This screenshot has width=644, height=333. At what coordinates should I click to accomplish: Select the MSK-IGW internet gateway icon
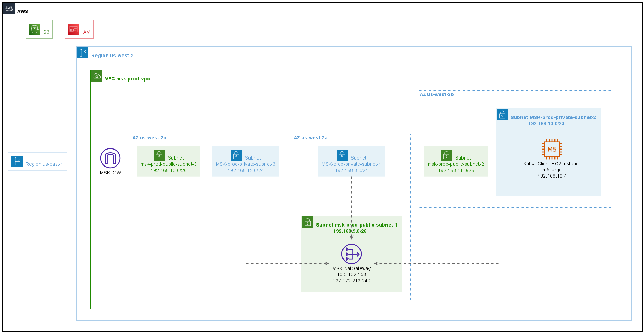110,158
